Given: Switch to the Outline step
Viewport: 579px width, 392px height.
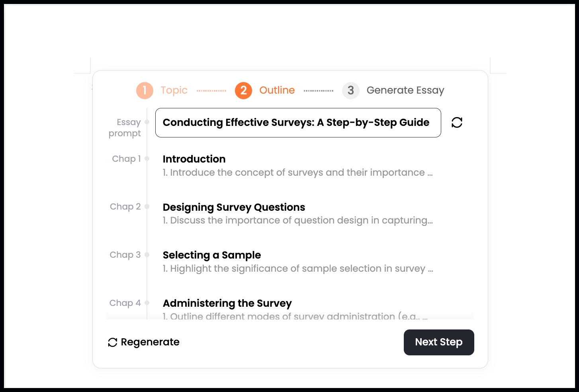Looking at the screenshot, I should [277, 90].
